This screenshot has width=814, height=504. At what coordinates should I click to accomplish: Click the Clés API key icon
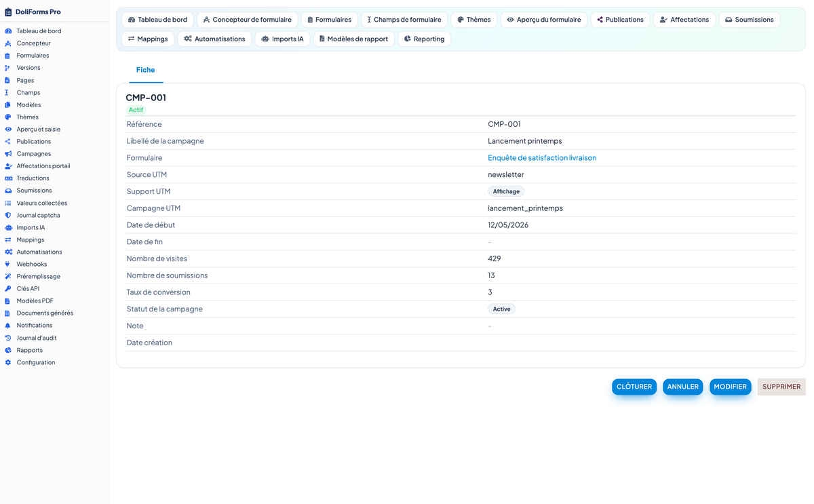[x=8, y=288]
